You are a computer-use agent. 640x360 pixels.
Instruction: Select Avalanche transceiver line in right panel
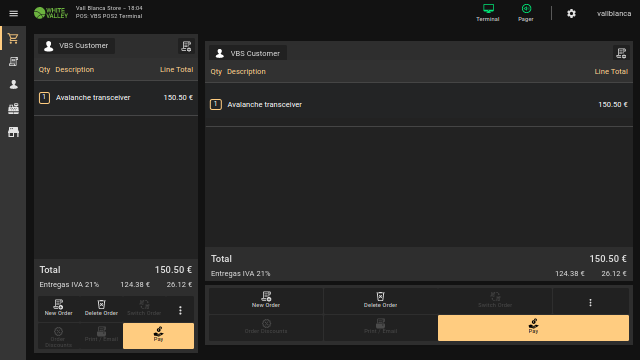point(419,105)
